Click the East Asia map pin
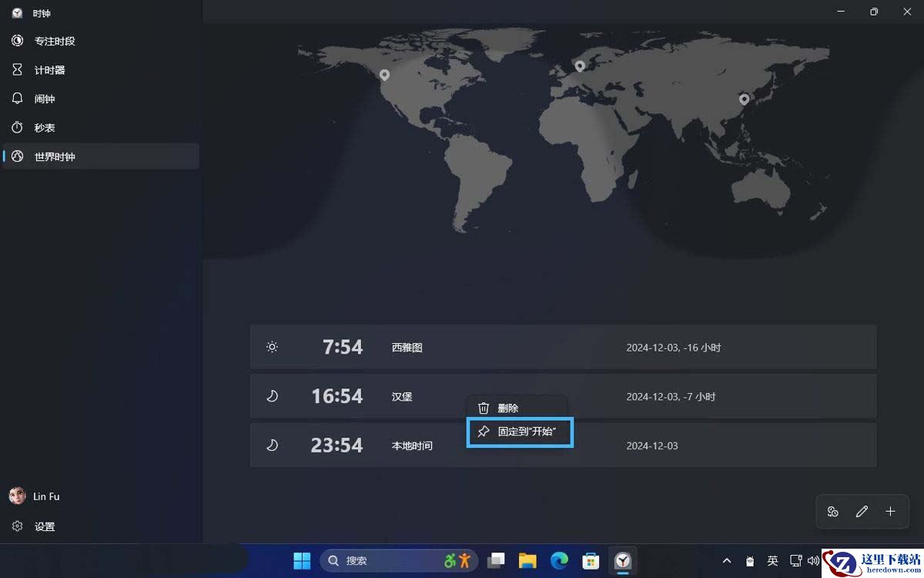 point(744,99)
